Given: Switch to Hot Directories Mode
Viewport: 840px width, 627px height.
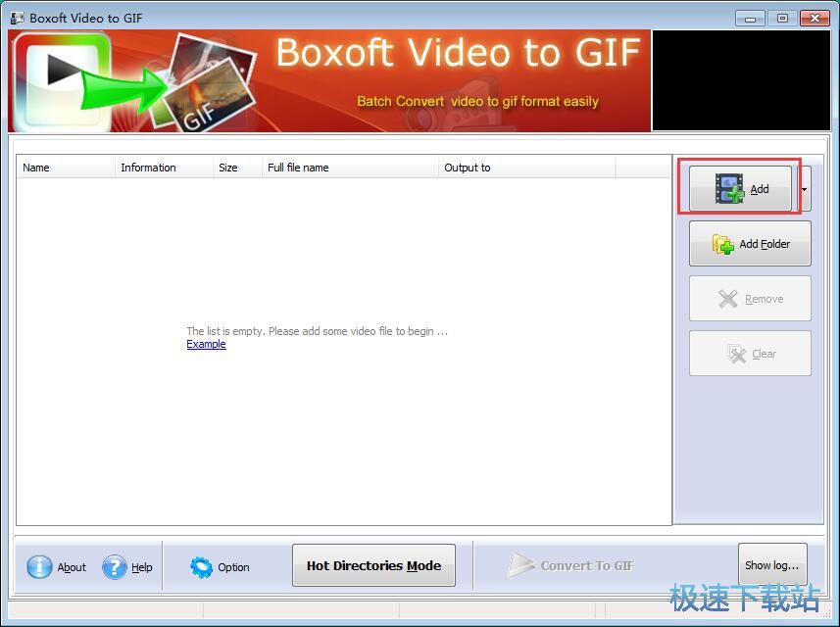Looking at the screenshot, I should (x=373, y=565).
